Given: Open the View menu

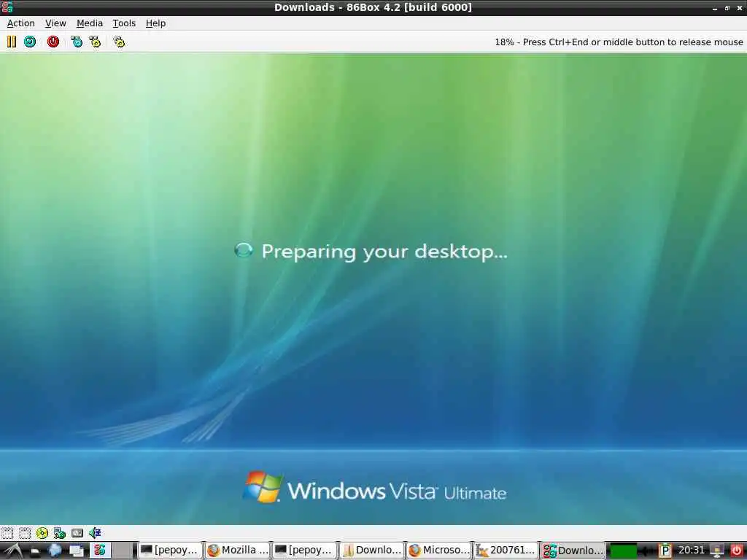Looking at the screenshot, I should click(x=55, y=23).
